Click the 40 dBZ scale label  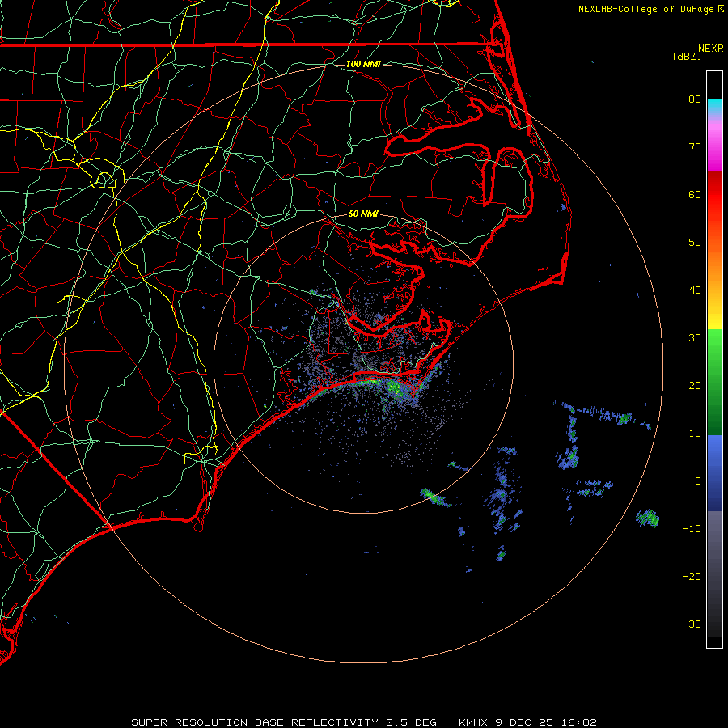pos(695,290)
